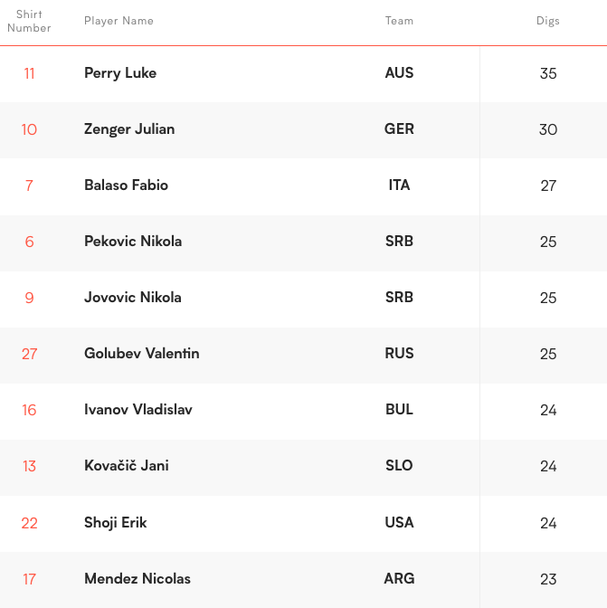Click the GER team label
This screenshot has width=607, height=608.
pyautogui.click(x=399, y=129)
